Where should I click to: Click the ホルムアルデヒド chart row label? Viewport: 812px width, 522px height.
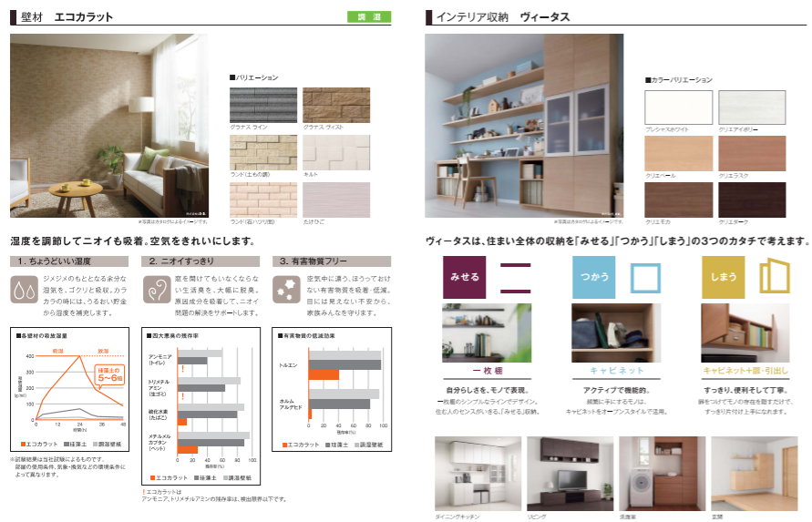[x=291, y=404]
